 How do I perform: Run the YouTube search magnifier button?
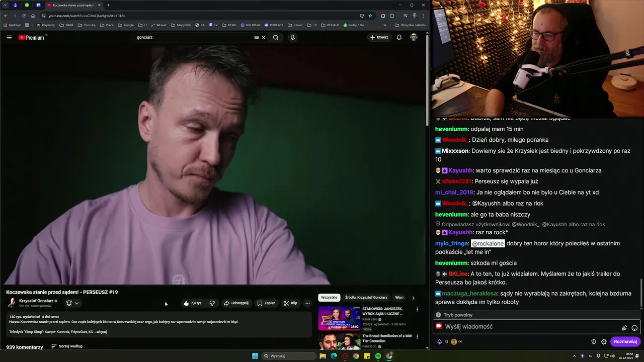276,37
